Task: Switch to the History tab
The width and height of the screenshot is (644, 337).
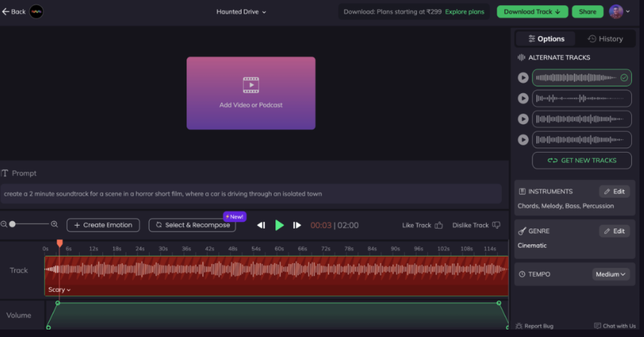Action: tap(605, 38)
